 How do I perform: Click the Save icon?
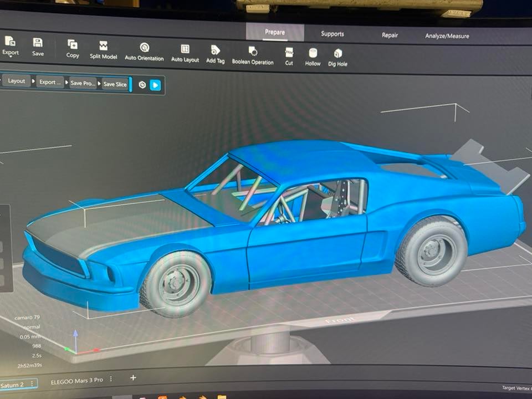click(x=38, y=43)
